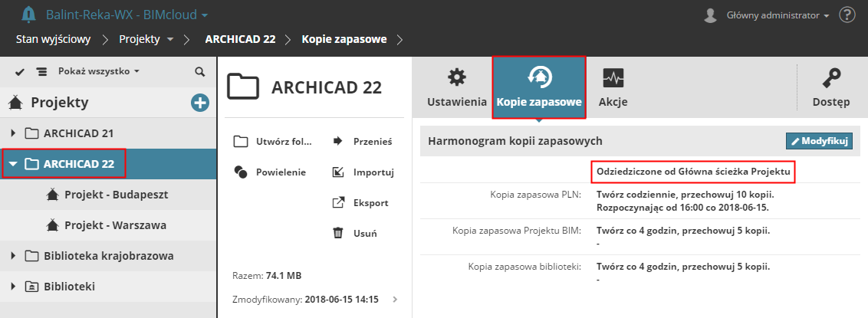Viewport: 868px width, 318px height.
Task: Click the Powielenie circles icon
Action: click(x=240, y=172)
